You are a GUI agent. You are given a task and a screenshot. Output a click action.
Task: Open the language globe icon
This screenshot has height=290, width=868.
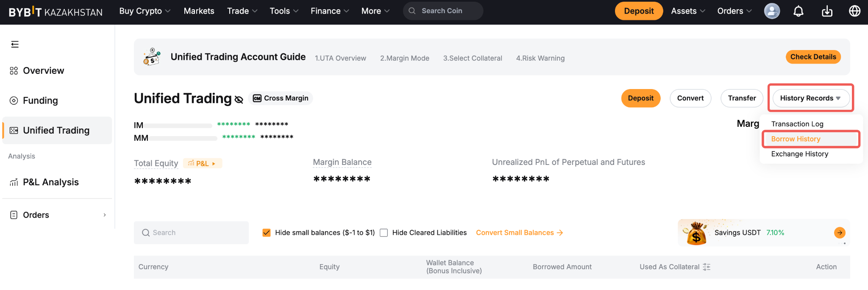(855, 11)
